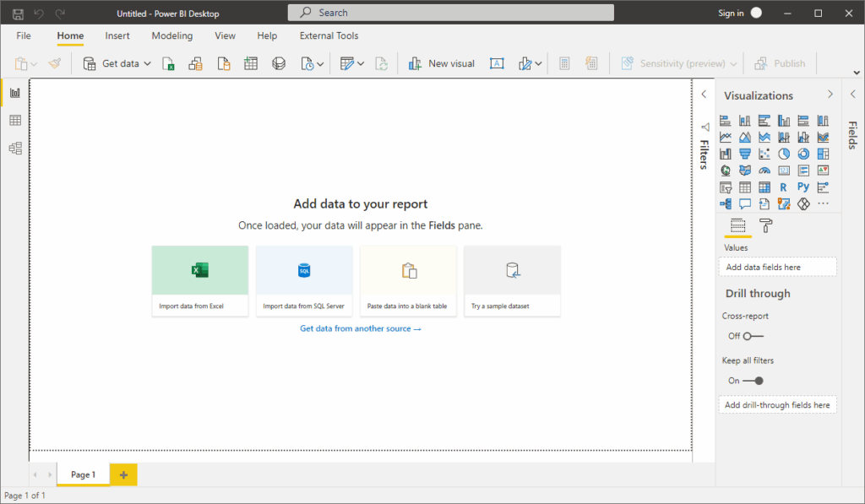Select the pie chart visualization
Viewport: 865px width, 504px height.
click(x=784, y=154)
